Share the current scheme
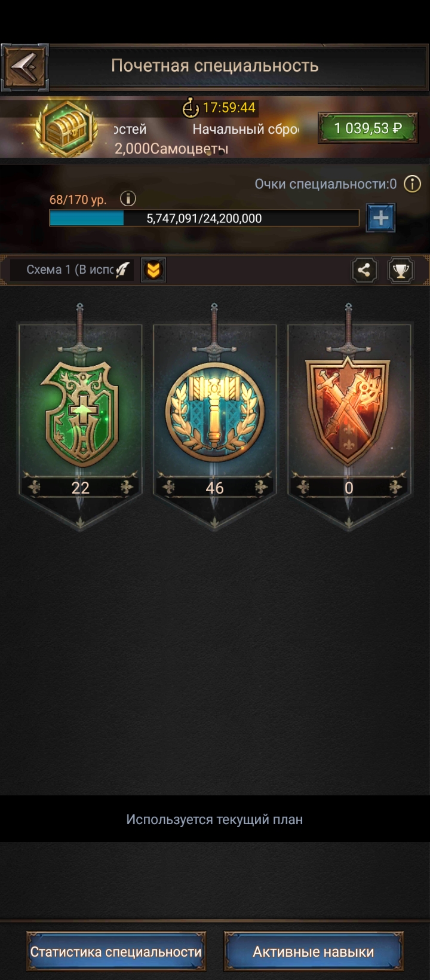The height and width of the screenshot is (980, 430). [x=364, y=270]
